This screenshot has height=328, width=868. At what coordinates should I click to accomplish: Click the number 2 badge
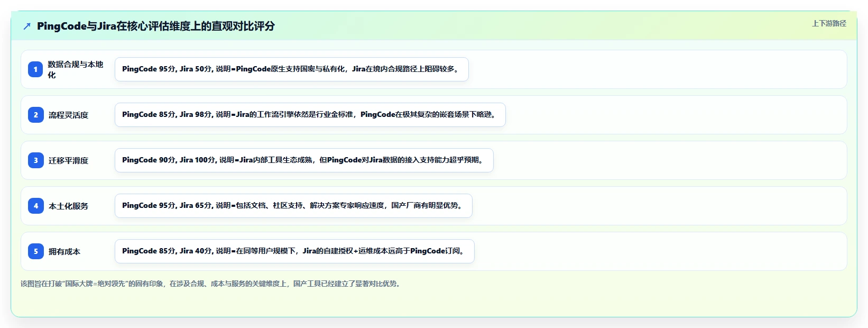[35, 115]
